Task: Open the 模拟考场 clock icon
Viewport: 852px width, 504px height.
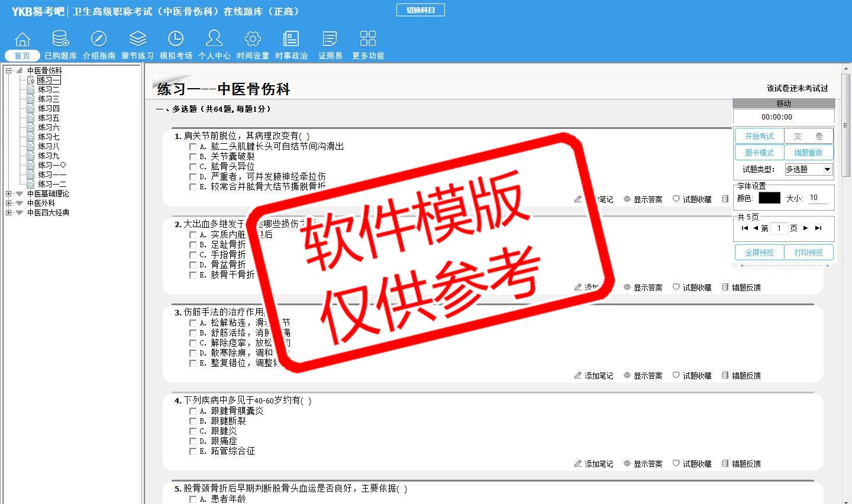Action: (x=176, y=39)
